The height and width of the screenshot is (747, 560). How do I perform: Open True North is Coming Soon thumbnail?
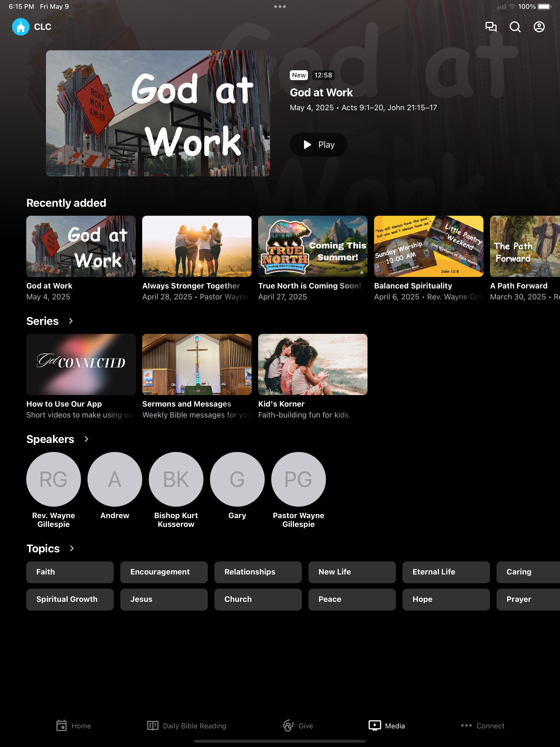point(313,246)
